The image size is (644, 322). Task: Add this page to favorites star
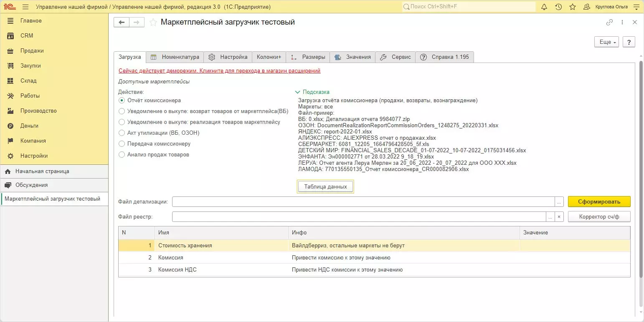(153, 23)
